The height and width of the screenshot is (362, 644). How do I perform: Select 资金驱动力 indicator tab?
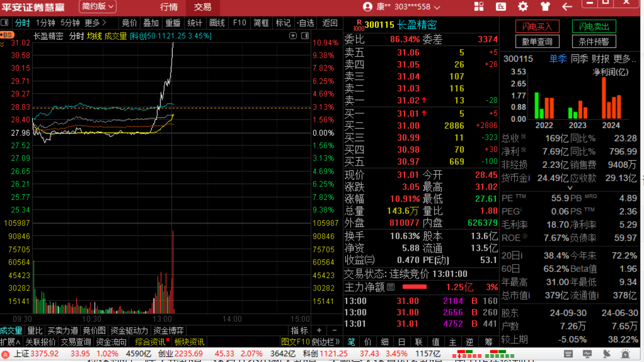(x=129, y=331)
